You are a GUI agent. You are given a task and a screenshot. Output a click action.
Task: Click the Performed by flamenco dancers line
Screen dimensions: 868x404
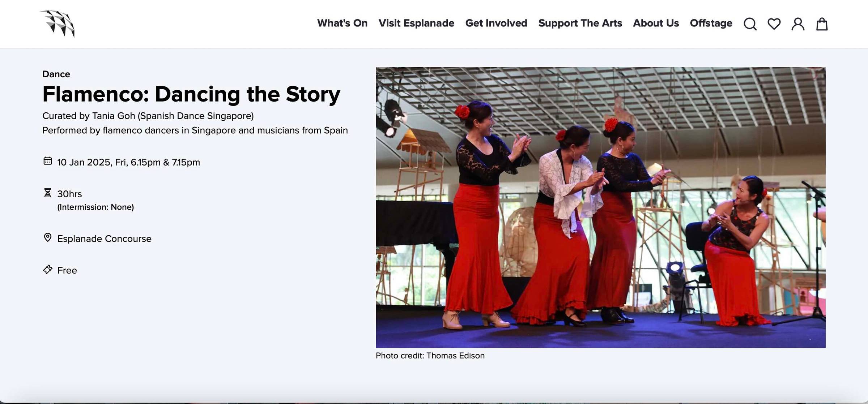(x=195, y=130)
